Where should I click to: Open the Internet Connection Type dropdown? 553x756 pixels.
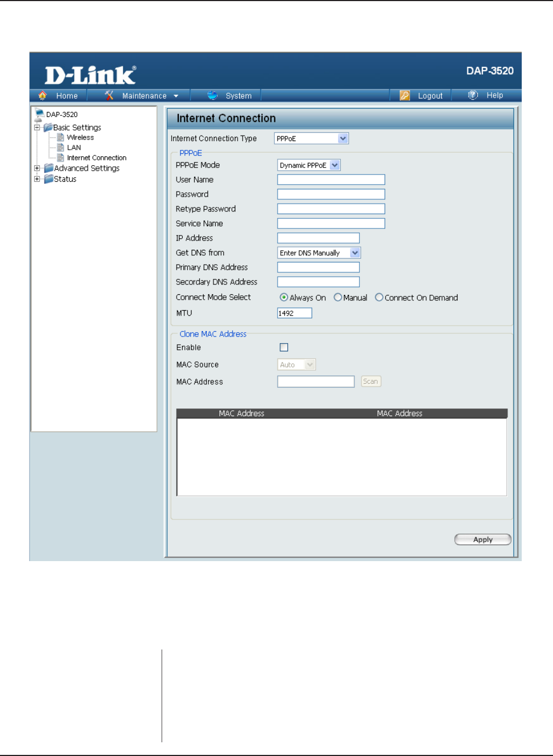[x=311, y=138]
